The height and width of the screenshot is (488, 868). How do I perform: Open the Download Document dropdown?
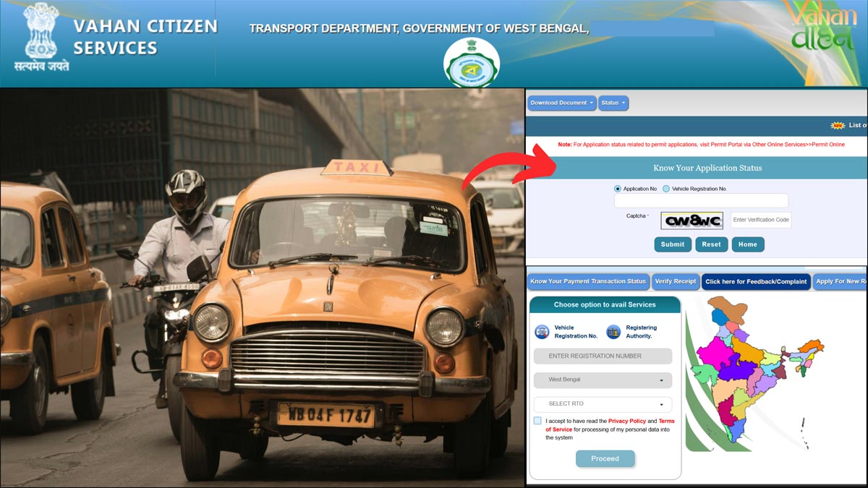pos(561,103)
